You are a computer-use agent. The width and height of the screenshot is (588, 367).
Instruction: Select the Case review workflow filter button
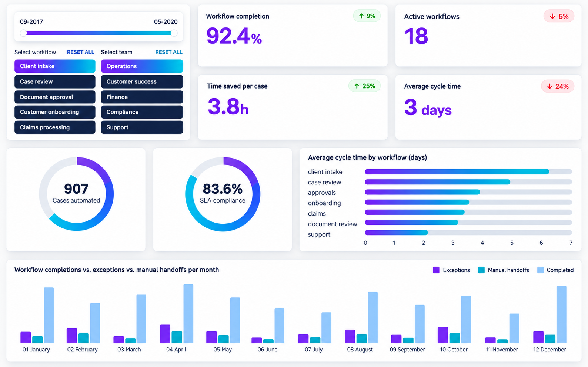[x=55, y=81]
